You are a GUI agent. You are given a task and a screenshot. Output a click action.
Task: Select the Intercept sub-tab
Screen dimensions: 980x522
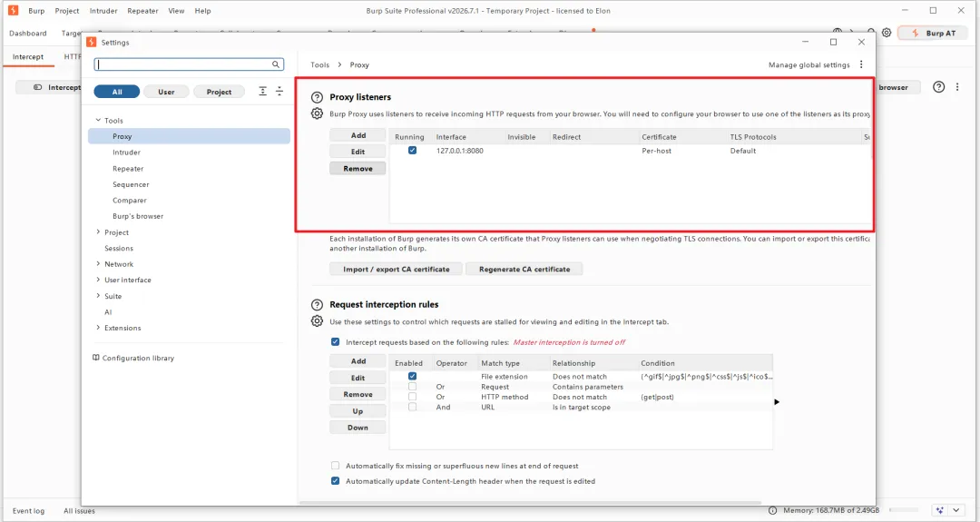pyautogui.click(x=28, y=57)
